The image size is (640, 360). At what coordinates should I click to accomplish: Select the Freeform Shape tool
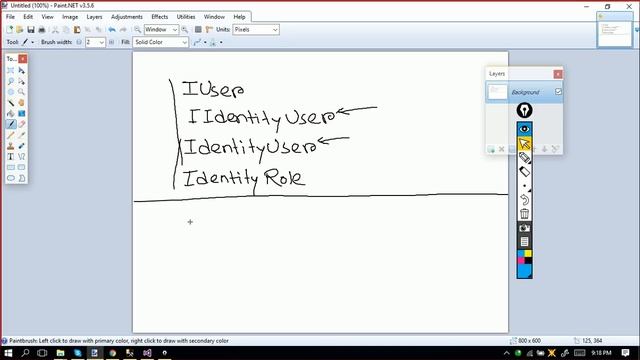[x=21, y=178]
